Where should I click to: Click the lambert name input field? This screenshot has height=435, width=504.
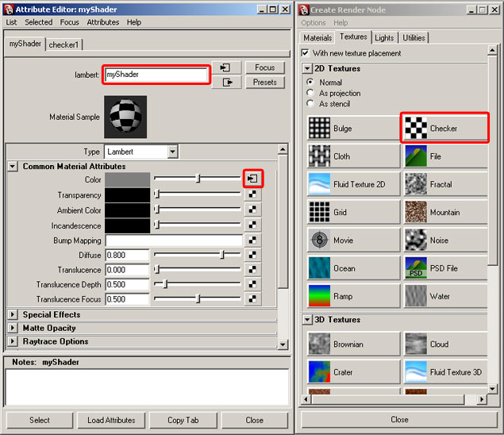156,75
